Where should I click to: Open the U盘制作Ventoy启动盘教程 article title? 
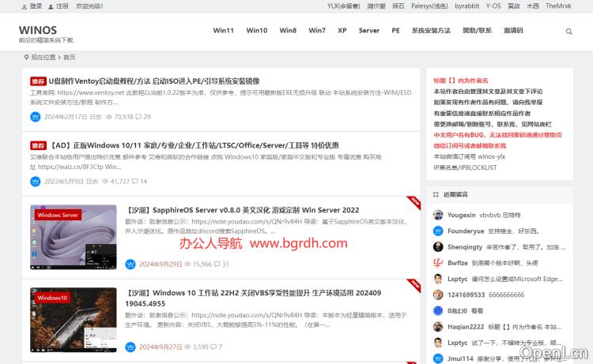pos(153,81)
